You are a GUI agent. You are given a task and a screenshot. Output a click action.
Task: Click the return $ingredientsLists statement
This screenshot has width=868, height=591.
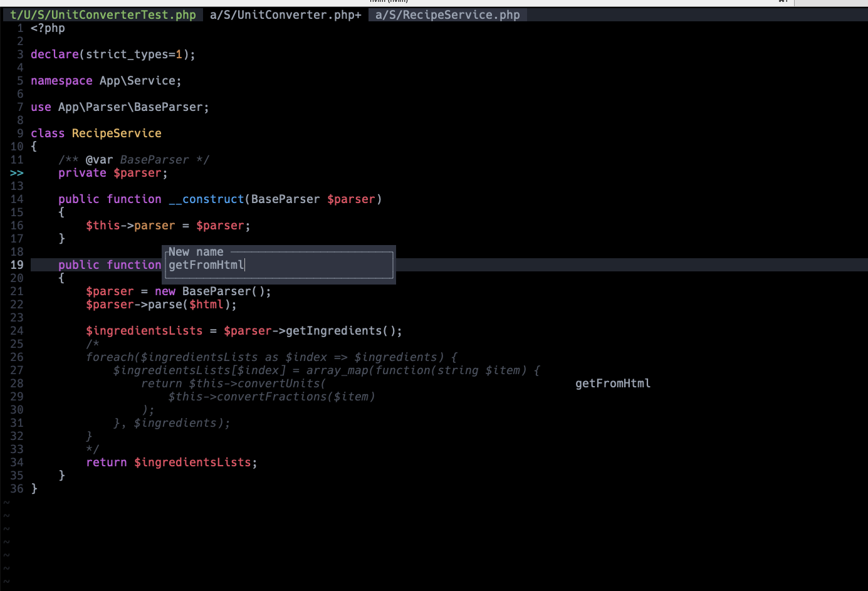click(169, 462)
